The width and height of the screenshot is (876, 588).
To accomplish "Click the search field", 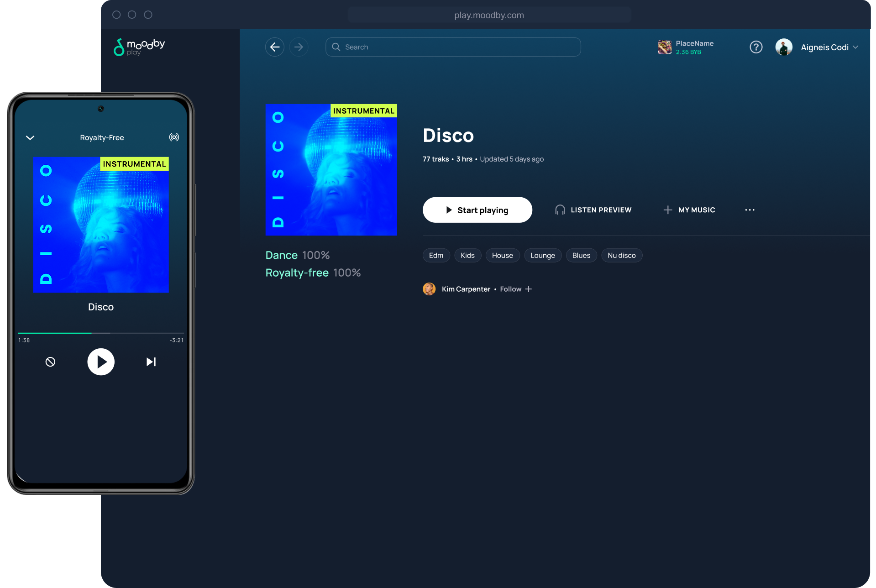I will click(x=453, y=47).
